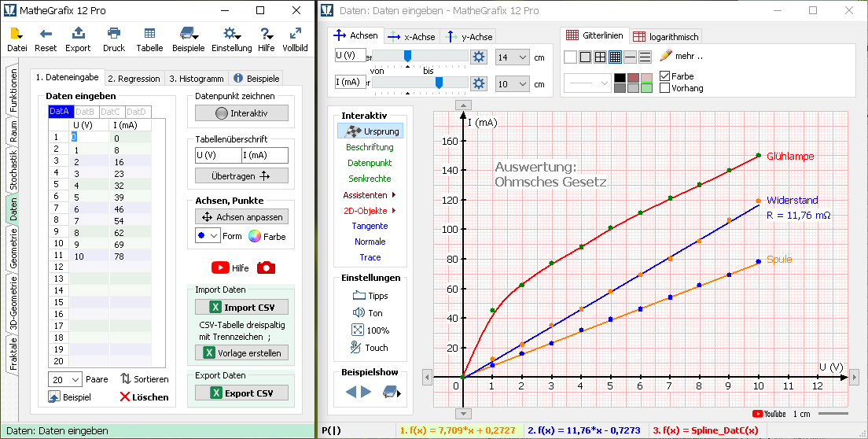This screenshot has width=868, height=439.
Task: Switch to the 3. Histogramm tab
Action: tap(196, 79)
